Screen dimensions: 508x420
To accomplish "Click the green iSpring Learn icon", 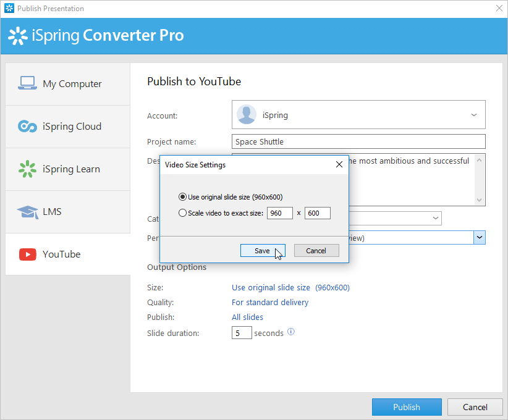I will click(x=27, y=169).
